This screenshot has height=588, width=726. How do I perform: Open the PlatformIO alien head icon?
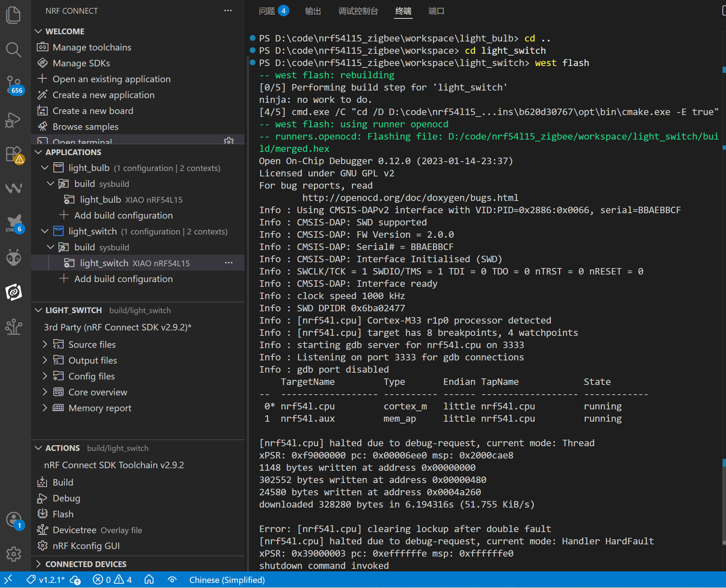14,258
